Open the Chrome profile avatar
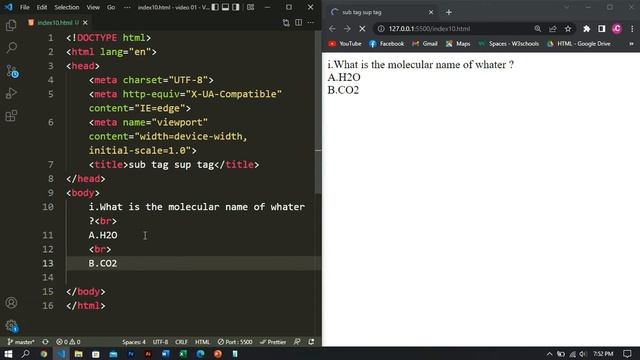The width and height of the screenshot is (640, 360). coord(617,29)
